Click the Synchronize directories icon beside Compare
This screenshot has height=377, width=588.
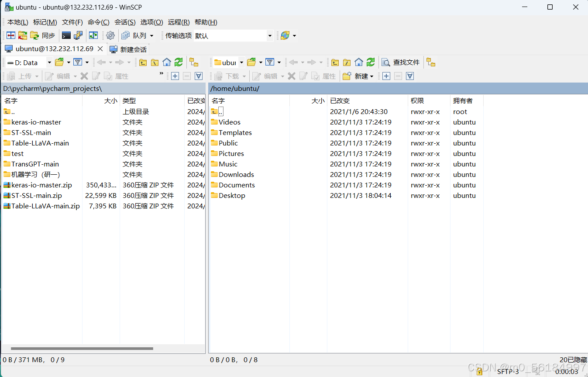[23, 35]
